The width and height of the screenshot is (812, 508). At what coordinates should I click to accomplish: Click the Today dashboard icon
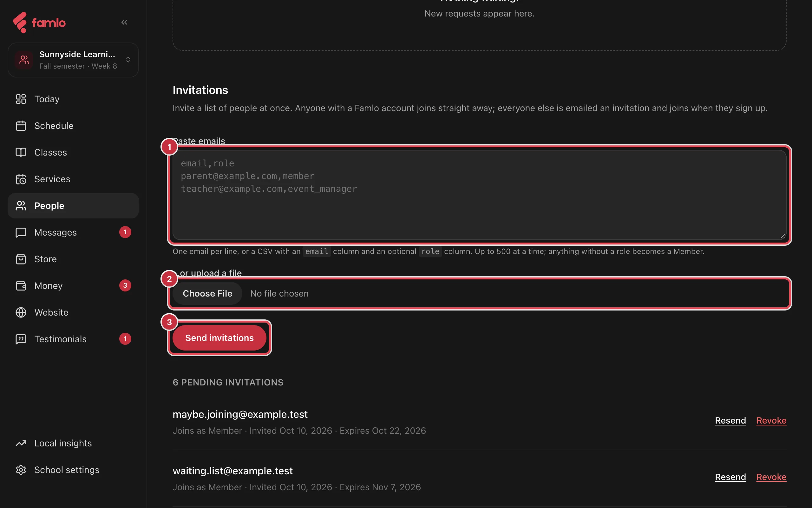21,99
